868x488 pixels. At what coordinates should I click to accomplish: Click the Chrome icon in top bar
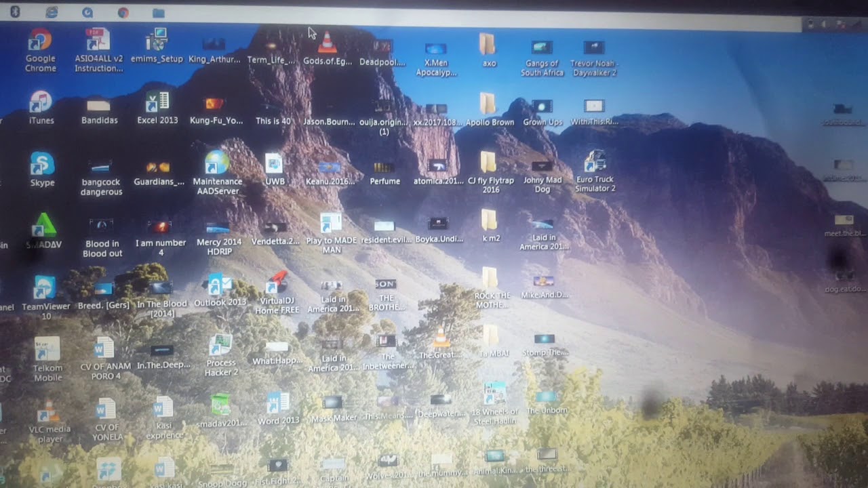tap(123, 12)
